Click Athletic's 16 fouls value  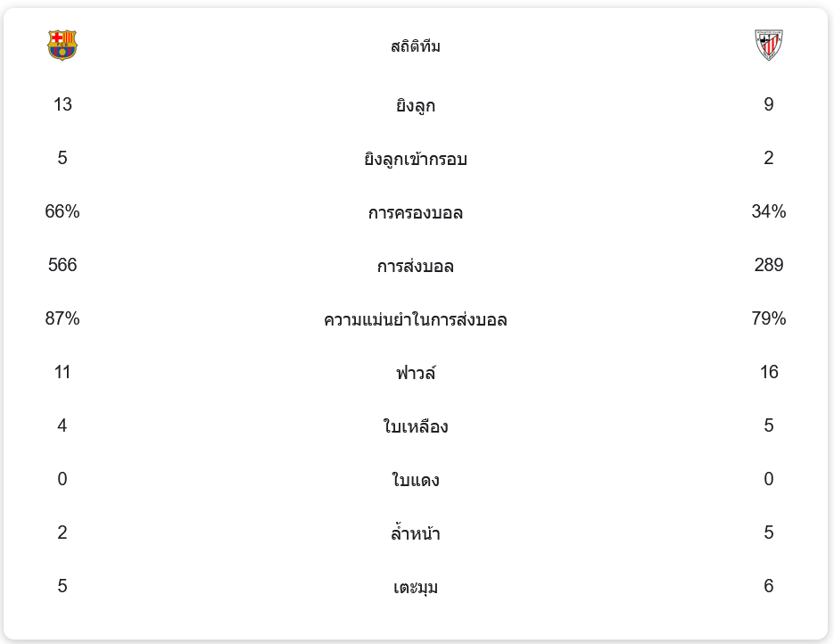[x=769, y=372]
